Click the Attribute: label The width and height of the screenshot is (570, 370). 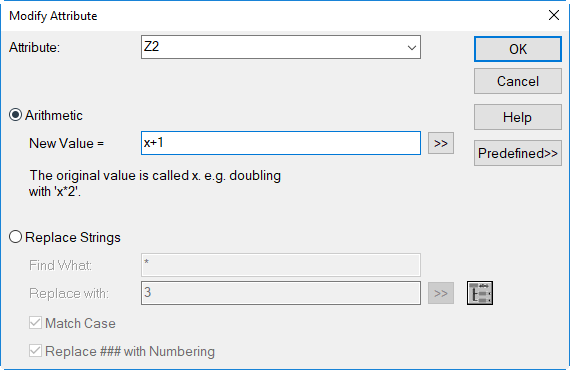(x=35, y=48)
